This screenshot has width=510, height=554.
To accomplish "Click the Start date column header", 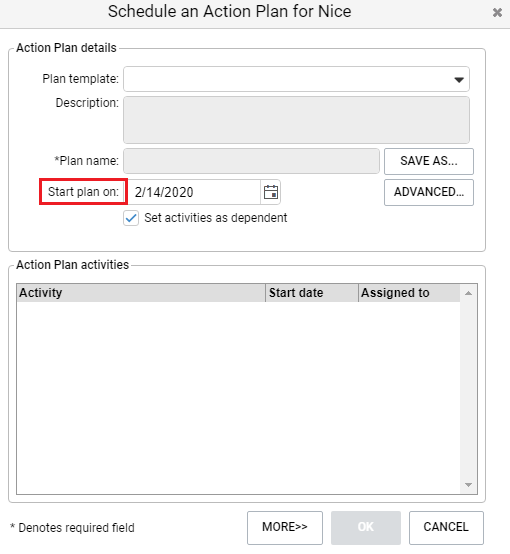I will (x=312, y=293).
